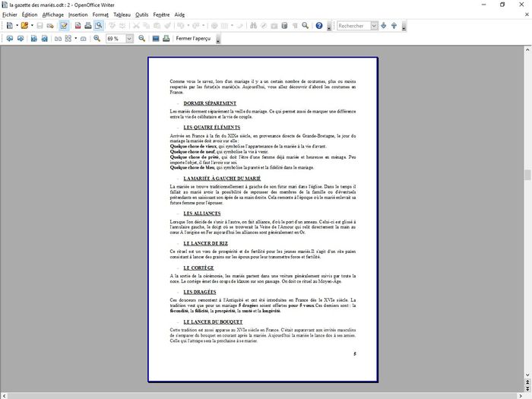Screen dimensions: 532x399
Task: Click the heading LES DRAGÉES
Action: [x=199, y=292]
